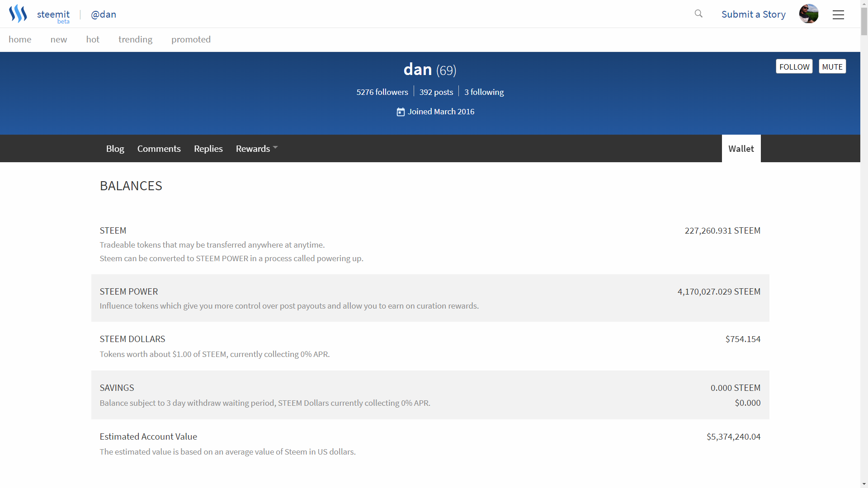Viewport: 868px width, 488px height.
Task: Click the Estimated Account Value $5,374,240.04
Action: point(733,436)
